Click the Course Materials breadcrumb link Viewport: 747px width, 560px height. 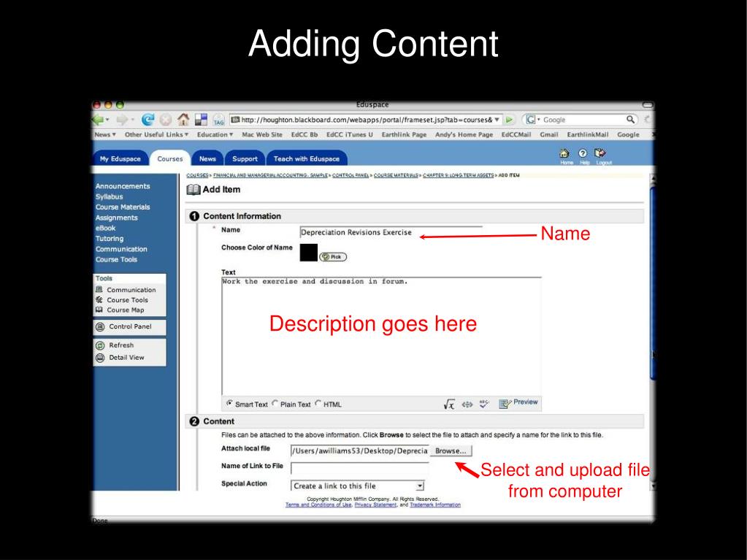click(396, 175)
